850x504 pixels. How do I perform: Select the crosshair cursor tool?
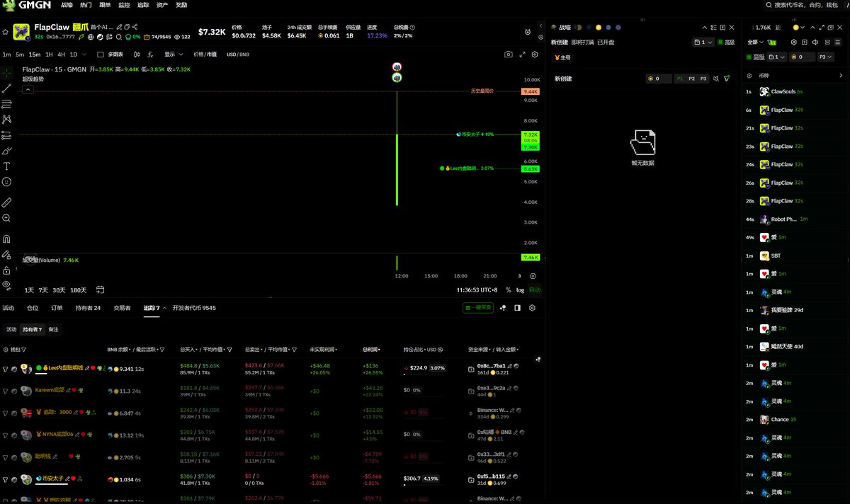[6, 73]
